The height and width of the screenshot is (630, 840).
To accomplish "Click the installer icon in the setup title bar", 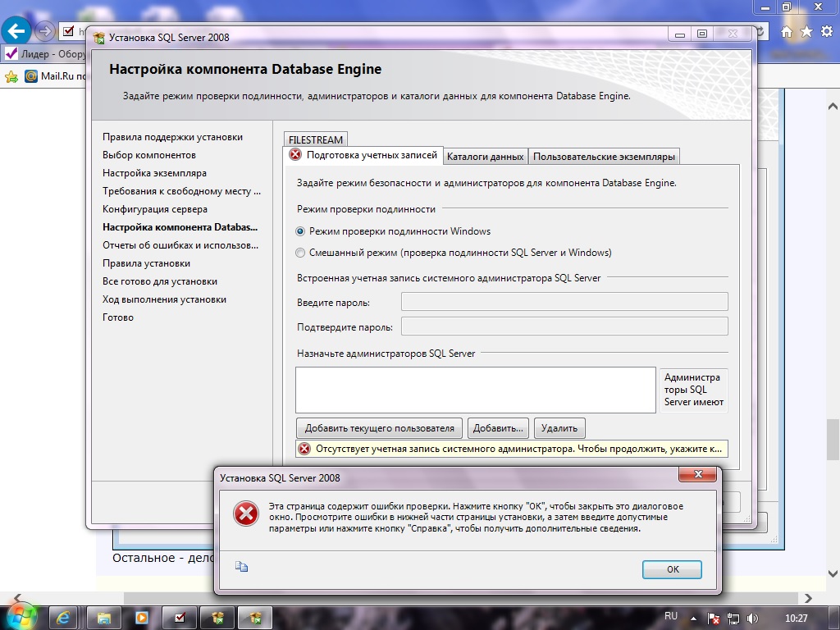I will [98, 38].
